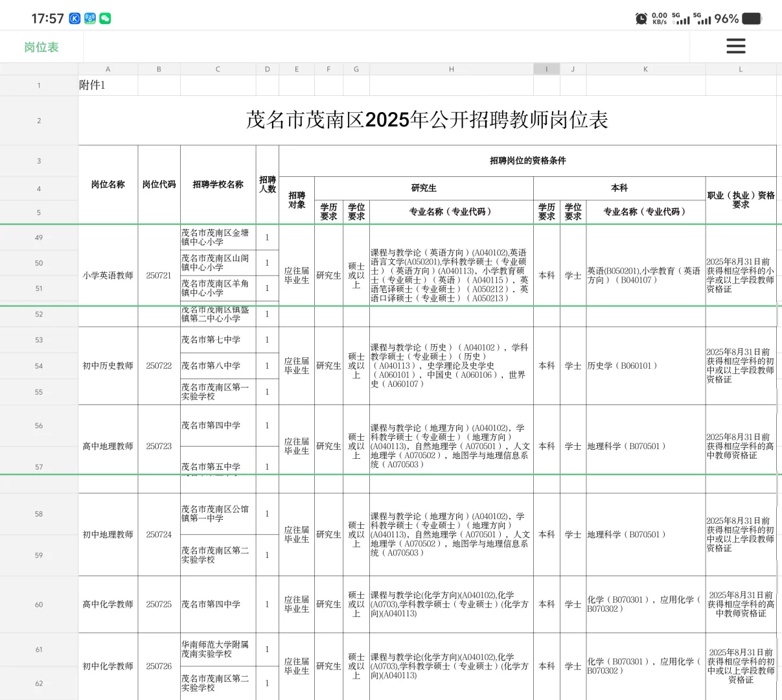
Task: Select column A header
Action: pyautogui.click(x=108, y=69)
